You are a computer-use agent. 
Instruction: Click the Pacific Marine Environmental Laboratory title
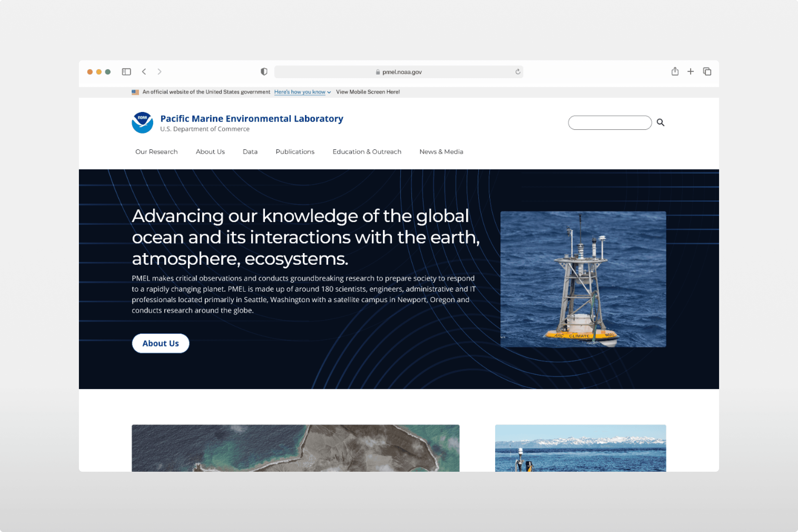tap(252, 118)
